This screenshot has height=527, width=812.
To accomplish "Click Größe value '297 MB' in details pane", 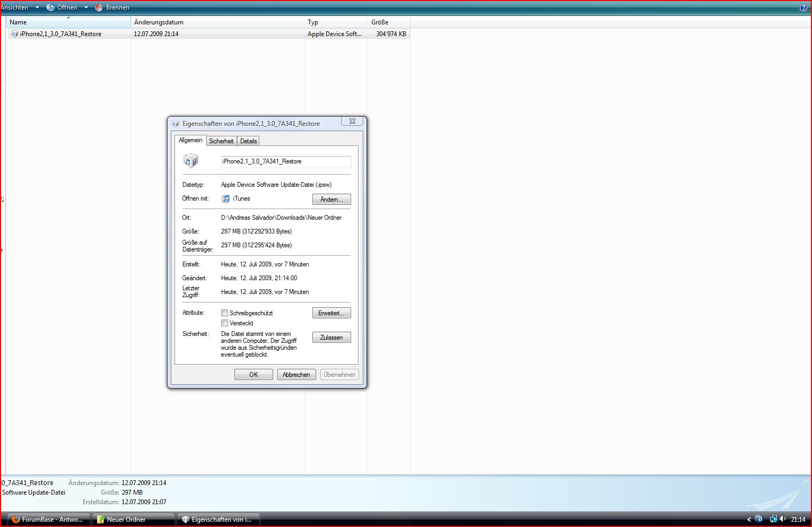I will (132, 493).
